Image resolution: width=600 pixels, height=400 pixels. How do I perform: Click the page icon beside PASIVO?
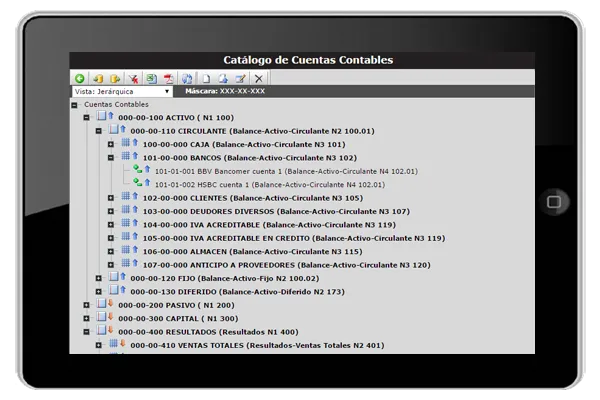tap(101, 303)
